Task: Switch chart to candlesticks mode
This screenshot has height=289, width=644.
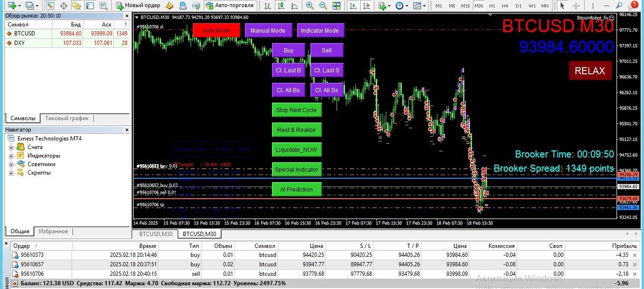Action: (281, 5)
